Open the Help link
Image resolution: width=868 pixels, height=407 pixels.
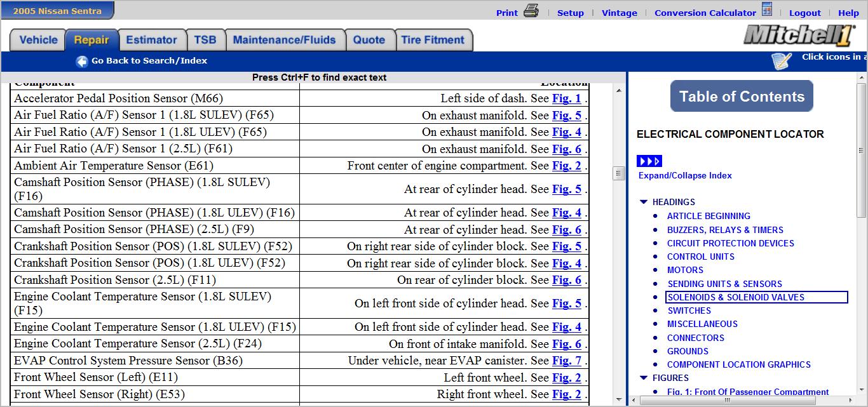pyautogui.click(x=848, y=13)
